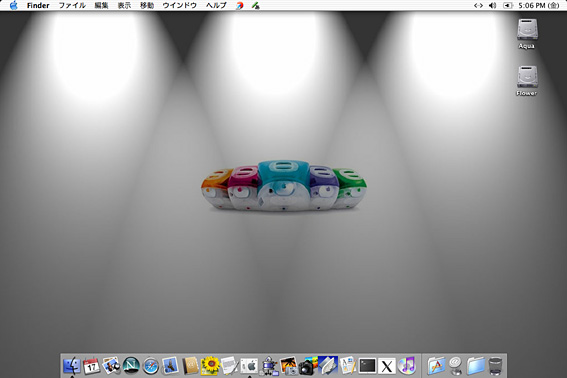This screenshot has height=378, width=567.
Task: Launch iCal calendar from the Dock
Action: point(91,366)
